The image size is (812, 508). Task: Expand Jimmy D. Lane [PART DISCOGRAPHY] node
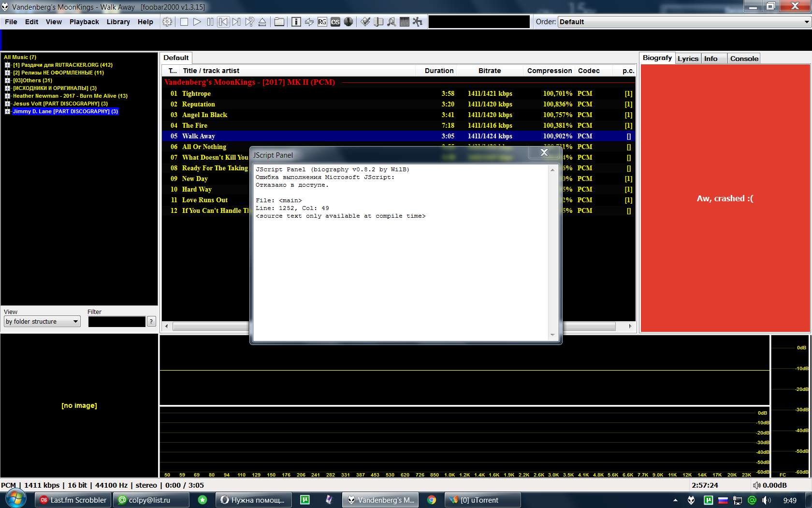pyautogui.click(x=8, y=111)
